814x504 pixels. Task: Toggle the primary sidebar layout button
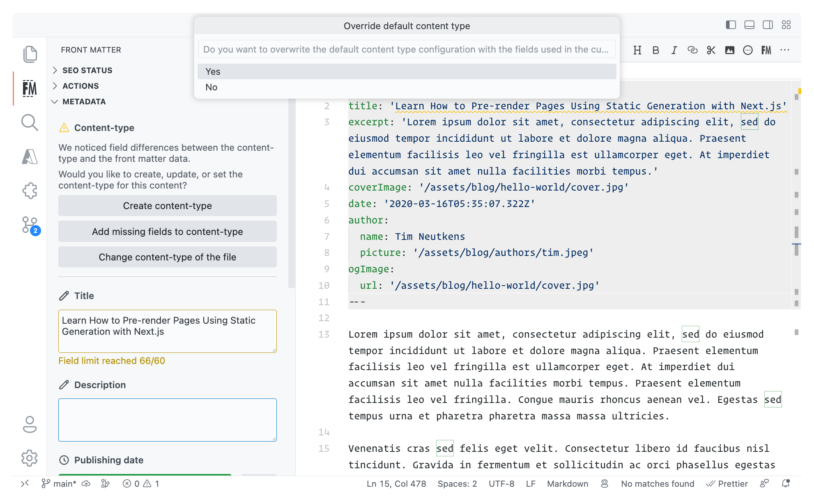[731, 25]
